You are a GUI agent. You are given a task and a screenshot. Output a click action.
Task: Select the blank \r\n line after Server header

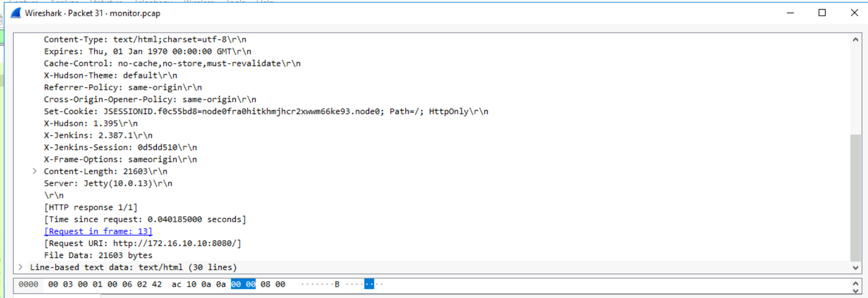tap(54, 195)
